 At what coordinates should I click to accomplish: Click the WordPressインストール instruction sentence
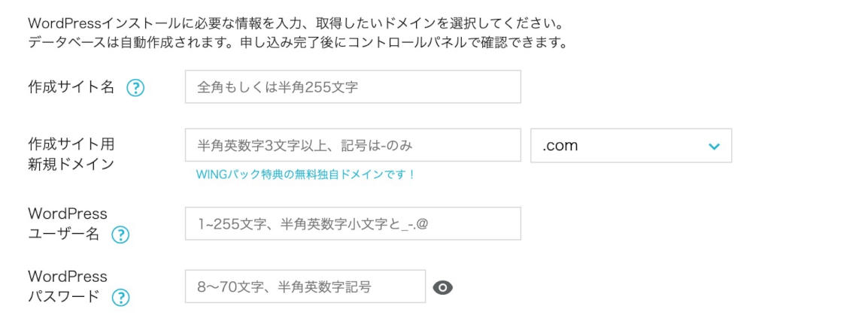[x=295, y=25]
